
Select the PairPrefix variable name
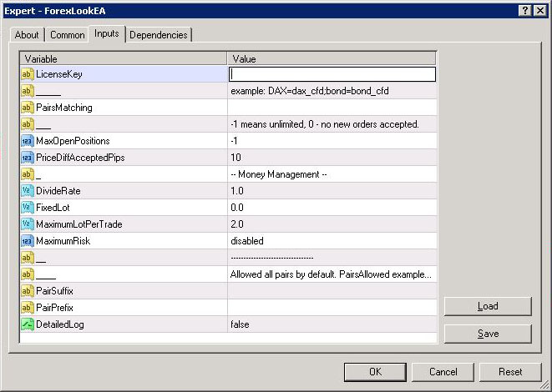click(x=54, y=308)
